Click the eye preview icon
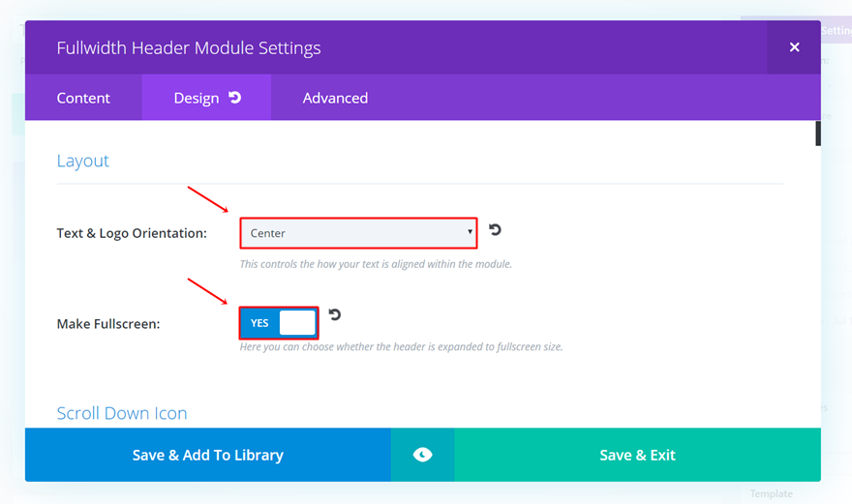The image size is (852, 504). pos(422,455)
